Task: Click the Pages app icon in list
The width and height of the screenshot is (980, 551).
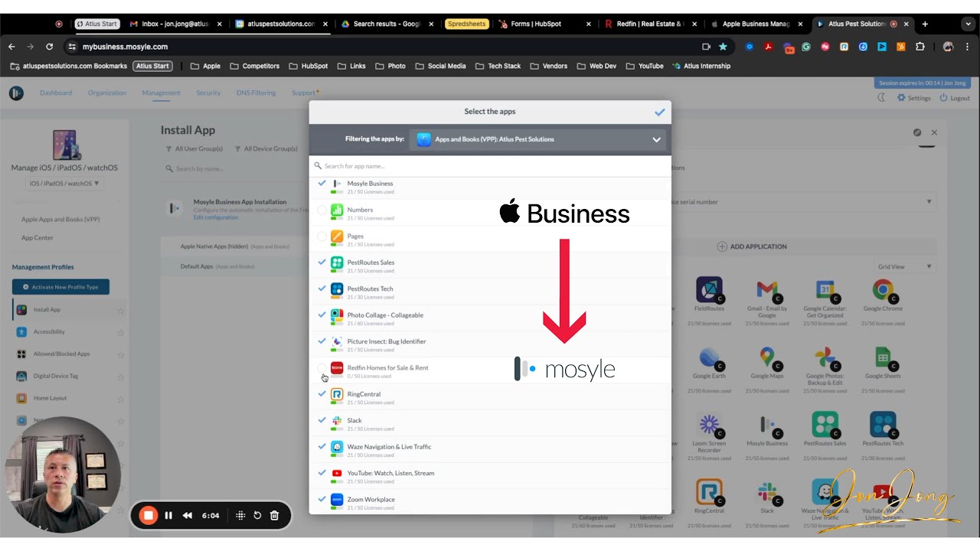Action: 337,236
